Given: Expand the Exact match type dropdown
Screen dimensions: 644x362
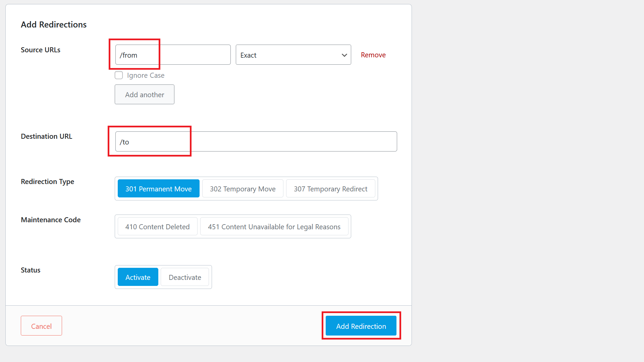Looking at the screenshot, I should pos(294,54).
